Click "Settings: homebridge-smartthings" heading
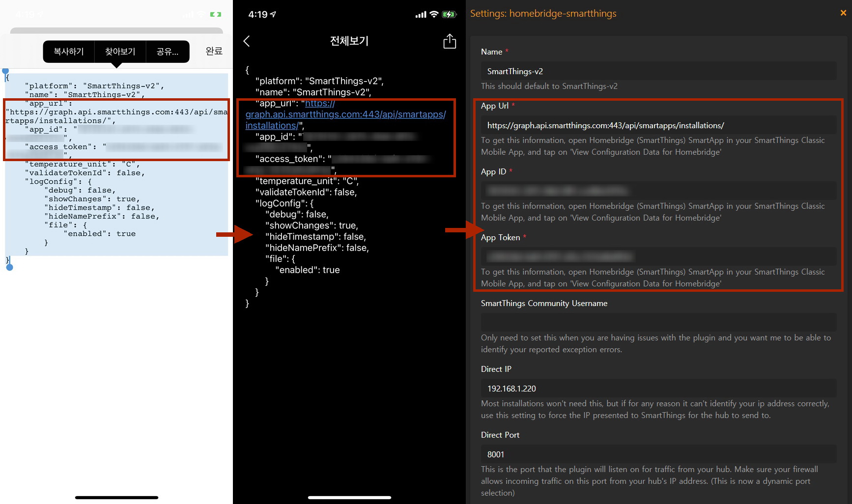The height and width of the screenshot is (504, 852). point(543,13)
